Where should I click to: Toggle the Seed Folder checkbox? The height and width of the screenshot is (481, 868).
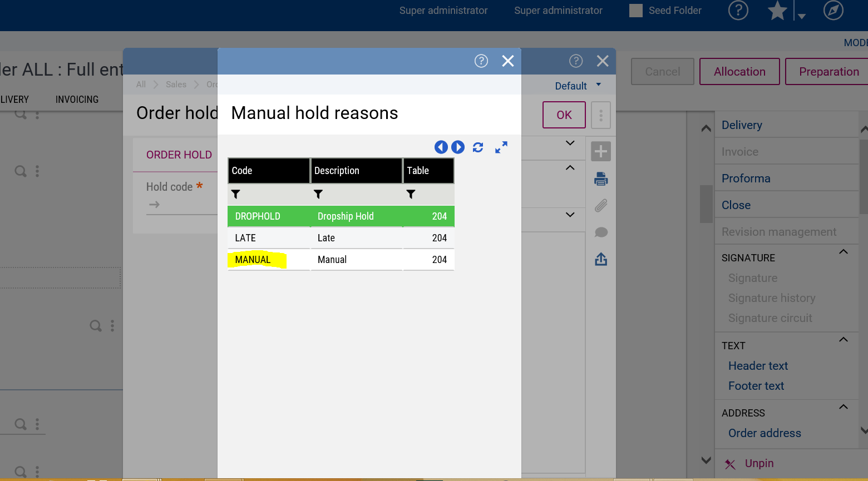[636, 11]
